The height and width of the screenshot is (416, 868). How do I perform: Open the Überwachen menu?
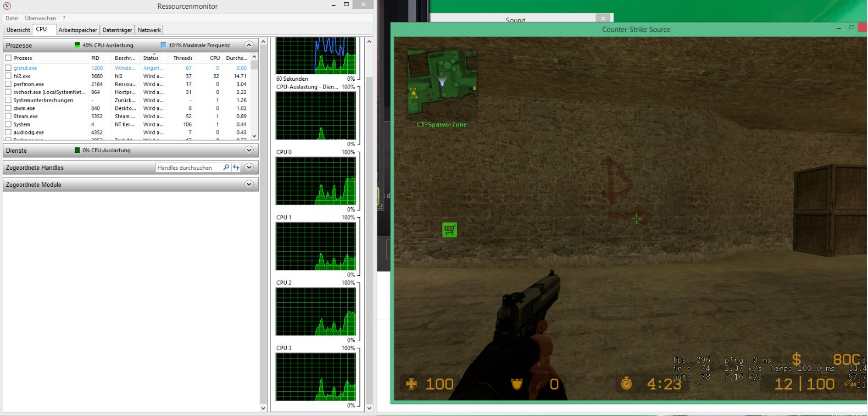40,18
